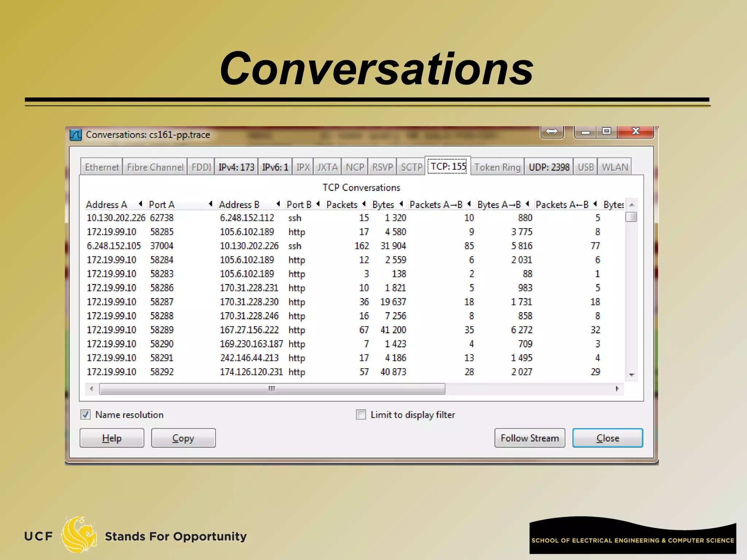Switch to the Ethernet tab
747x560 pixels.
[x=102, y=167]
